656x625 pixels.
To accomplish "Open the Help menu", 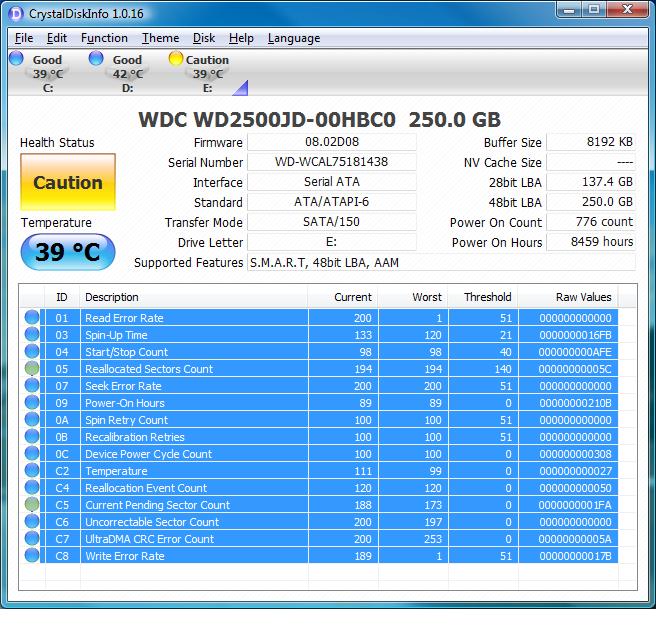I will click(241, 38).
